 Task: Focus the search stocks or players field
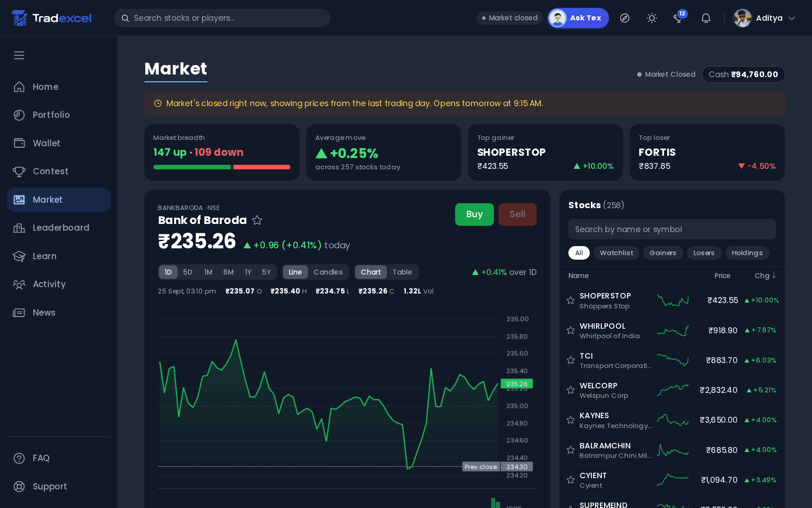(222, 18)
